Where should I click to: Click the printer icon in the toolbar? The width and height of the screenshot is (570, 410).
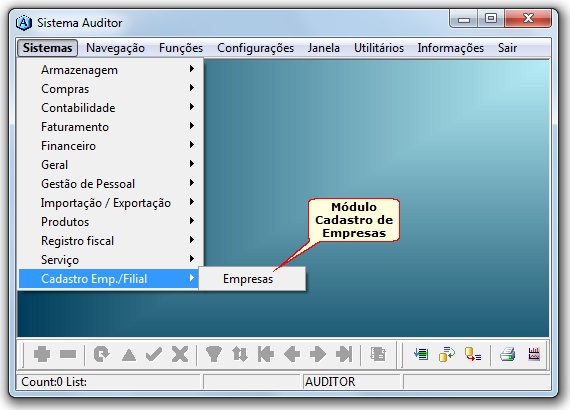507,354
